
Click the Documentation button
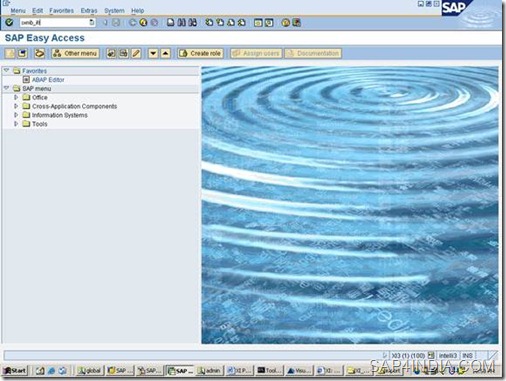tap(313, 53)
